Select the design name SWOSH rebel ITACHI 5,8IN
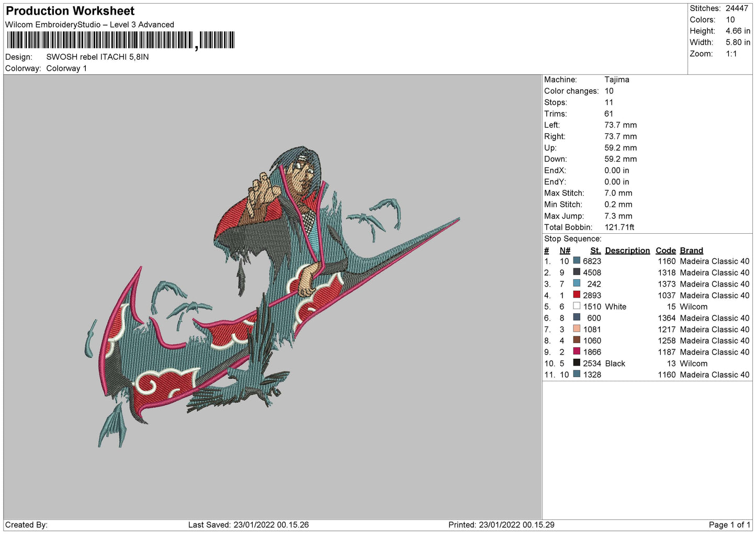 [x=97, y=57]
